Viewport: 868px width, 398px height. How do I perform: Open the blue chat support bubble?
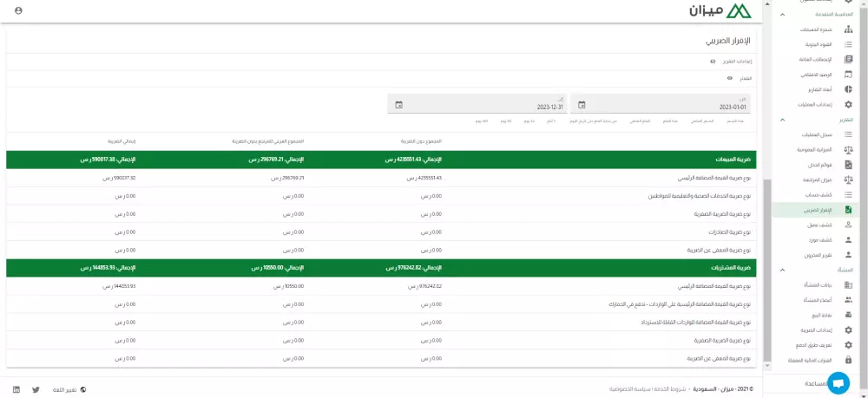[838, 383]
